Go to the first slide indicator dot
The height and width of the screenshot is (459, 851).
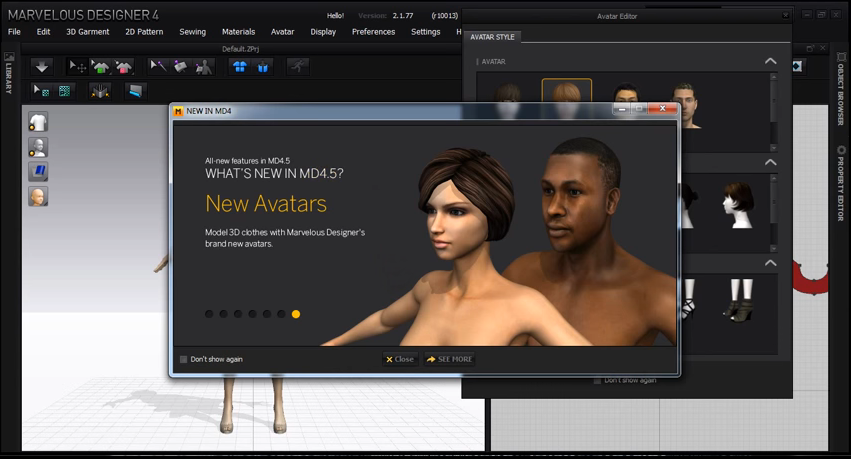click(x=209, y=314)
